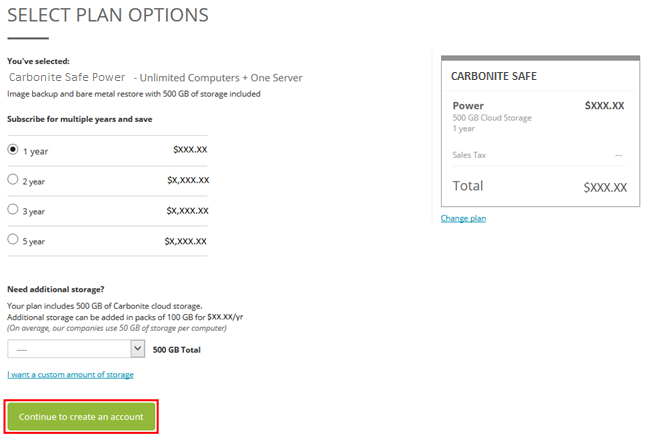The height and width of the screenshot is (437, 650).
Task: Click the 2 year price amount
Action: click(x=187, y=180)
